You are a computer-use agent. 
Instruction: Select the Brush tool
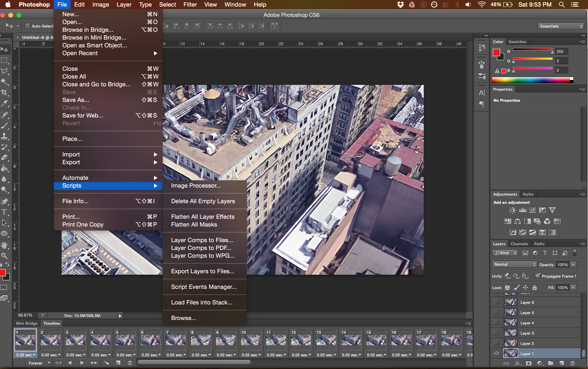click(x=6, y=125)
